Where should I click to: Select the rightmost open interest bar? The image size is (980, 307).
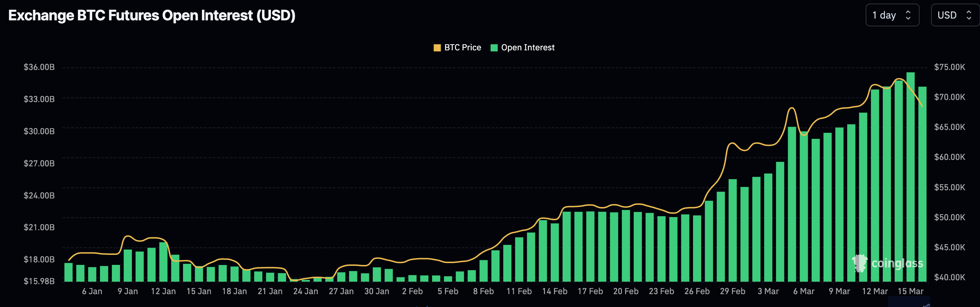point(922,184)
